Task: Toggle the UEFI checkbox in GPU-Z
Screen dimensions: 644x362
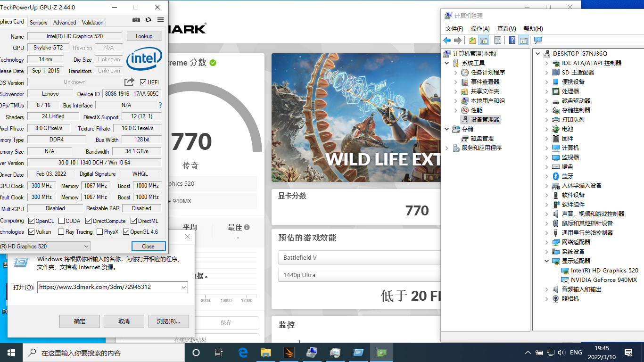Action: click(143, 82)
